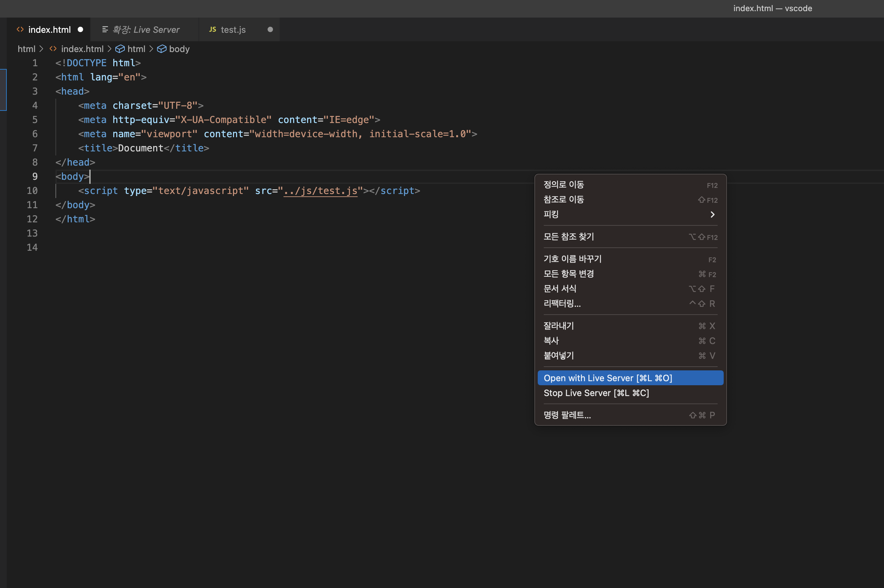Open the ../js/test.js link in code
The height and width of the screenshot is (588, 884).
320,191
